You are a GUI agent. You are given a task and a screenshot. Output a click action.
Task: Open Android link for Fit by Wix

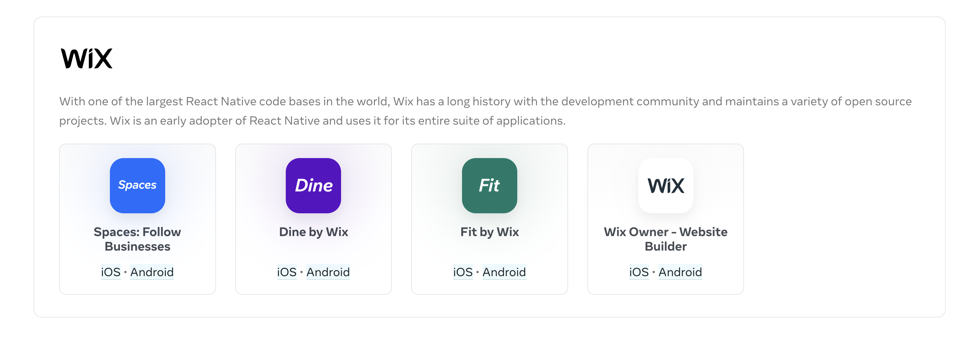click(x=504, y=272)
